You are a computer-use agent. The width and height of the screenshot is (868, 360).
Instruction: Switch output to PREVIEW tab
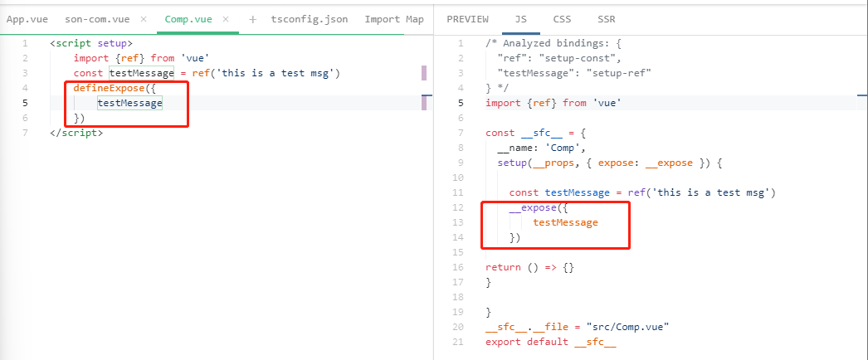tap(468, 19)
